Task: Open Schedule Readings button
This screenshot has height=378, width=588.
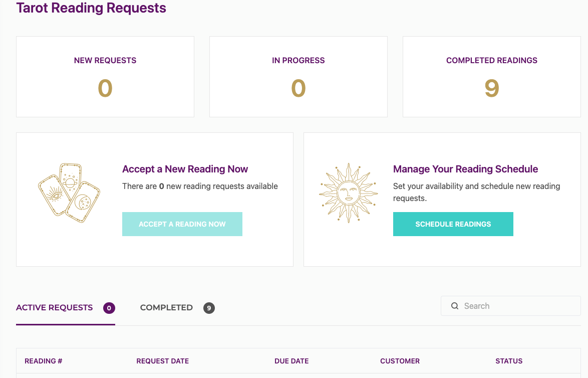Action: (x=453, y=224)
